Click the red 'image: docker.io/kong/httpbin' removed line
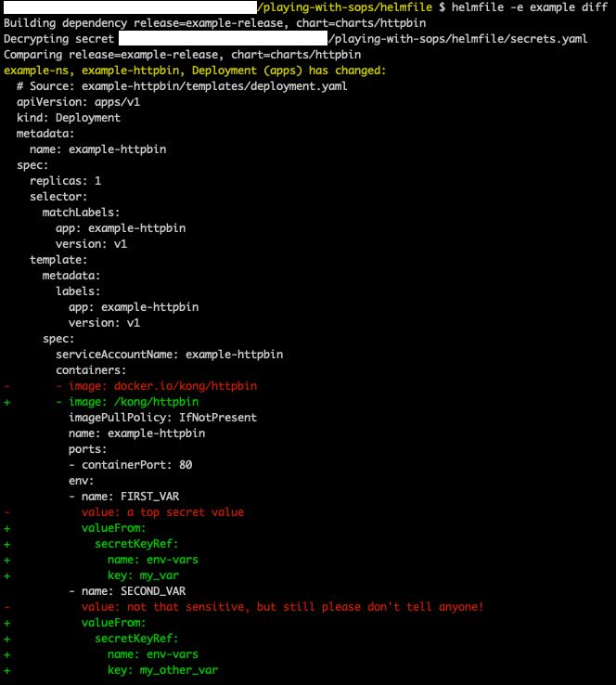Screen dimensions: 616x685 (156, 386)
